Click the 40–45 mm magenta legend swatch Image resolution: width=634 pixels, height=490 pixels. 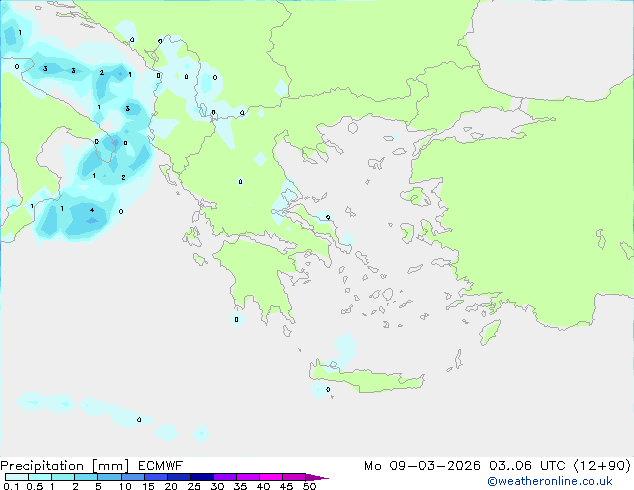pos(271,477)
